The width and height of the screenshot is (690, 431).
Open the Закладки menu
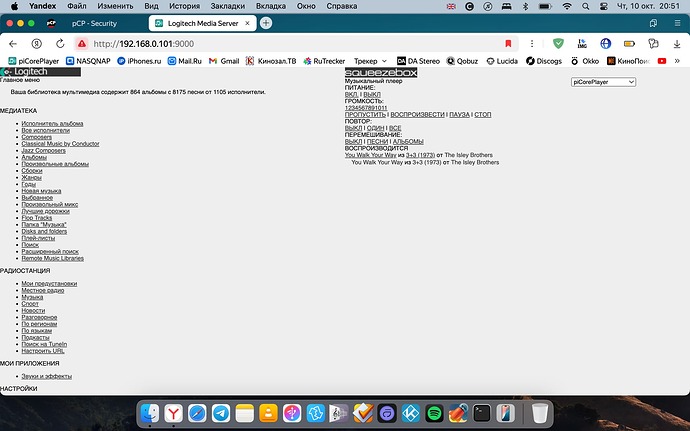click(x=228, y=6)
